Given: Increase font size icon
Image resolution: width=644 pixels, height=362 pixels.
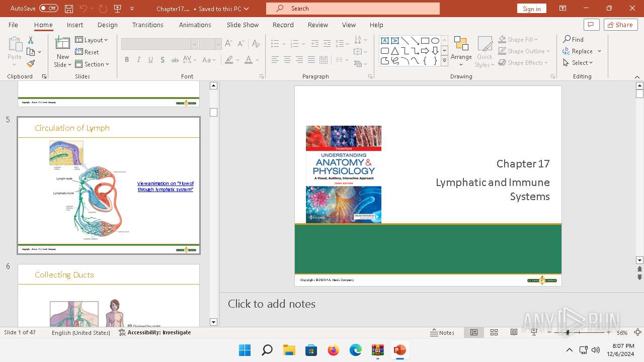Looking at the screenshot, I should [228, 44].
